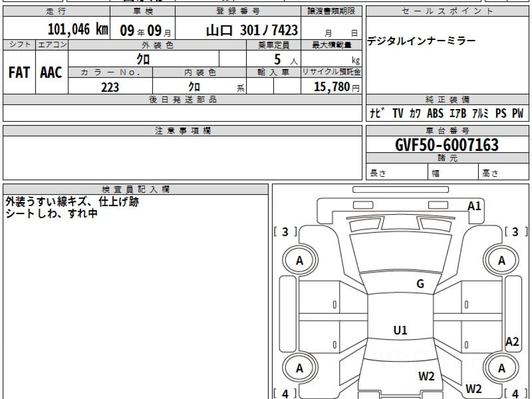
Task: Select the エアB airbag item
Action: (x=458, y=113)
